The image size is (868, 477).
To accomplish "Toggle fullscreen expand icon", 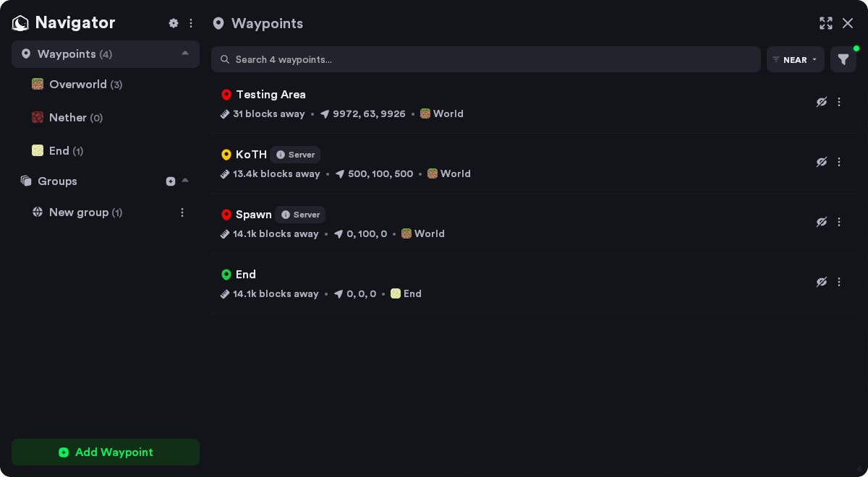I will tap(826, 23).
